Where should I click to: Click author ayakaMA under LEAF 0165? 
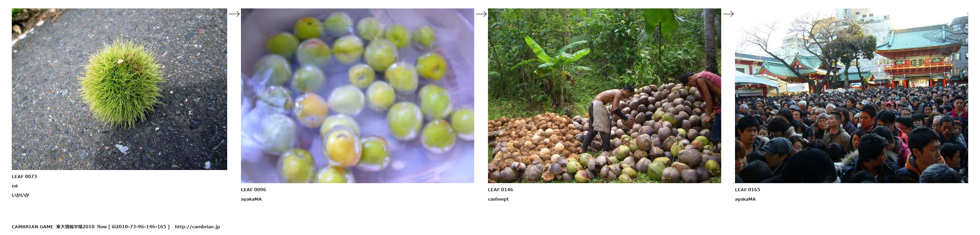pyautogui.click(x=745, y=199)
